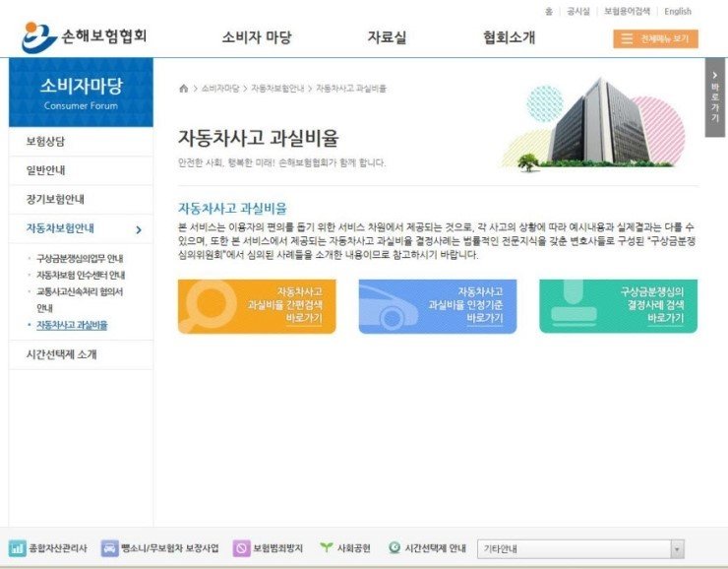The width and height of the screenshot is (728, 569).
Task: Open the 자료실 top menu
Action: (x=387, y=38)
